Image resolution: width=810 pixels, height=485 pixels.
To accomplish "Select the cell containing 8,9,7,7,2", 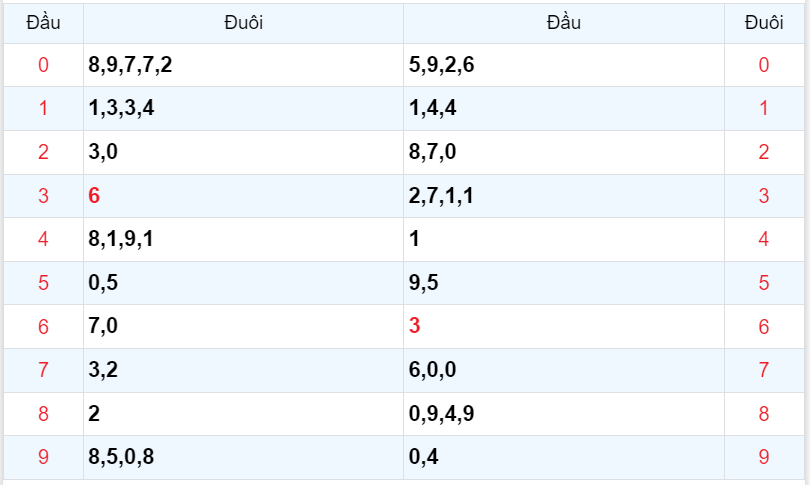I will (130, 66).
